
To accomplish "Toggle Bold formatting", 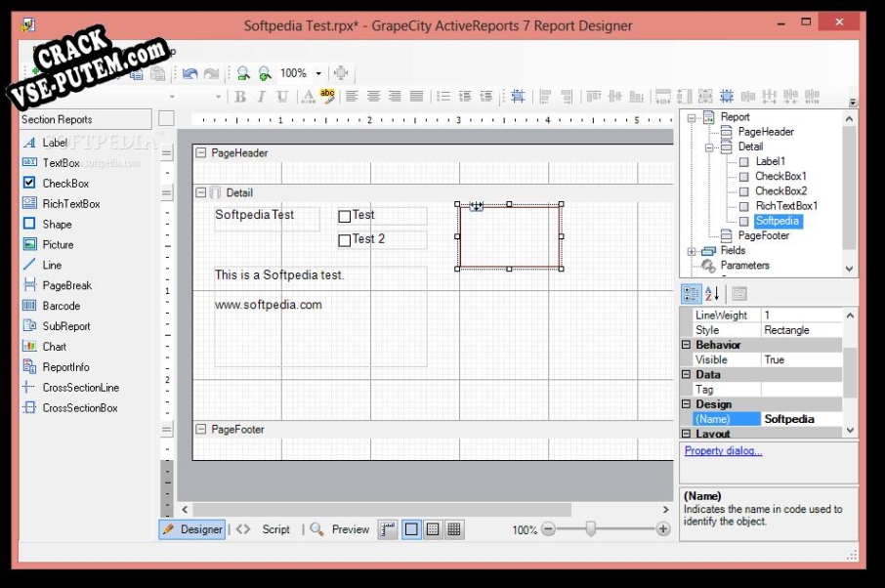I will click(240, 97).
